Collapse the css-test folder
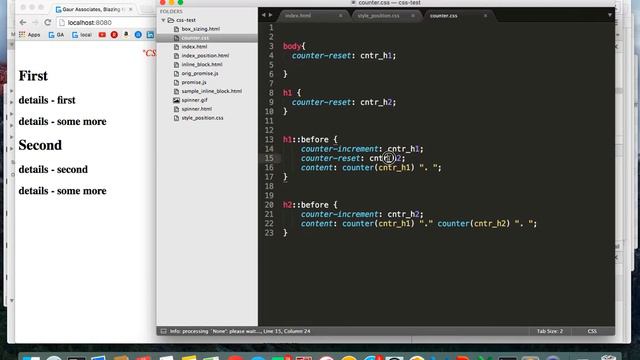Screen dimensions: 640x360 163,20
